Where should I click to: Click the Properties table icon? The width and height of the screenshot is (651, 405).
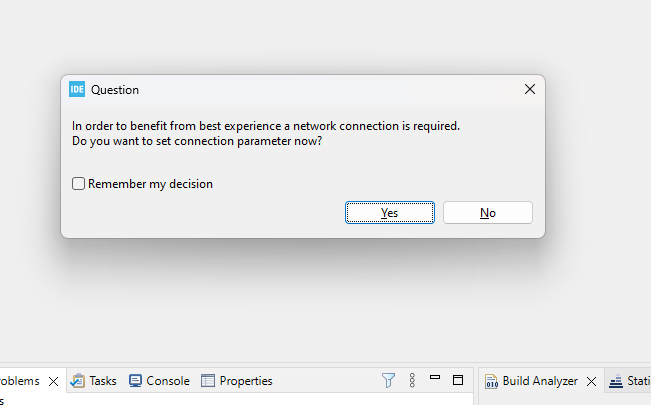(208, 381)
